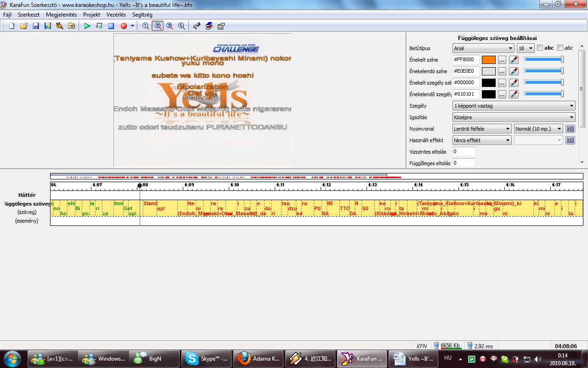
Task: Open Nyomvonal advanced settings icon
Action: [x=570, y=129]
